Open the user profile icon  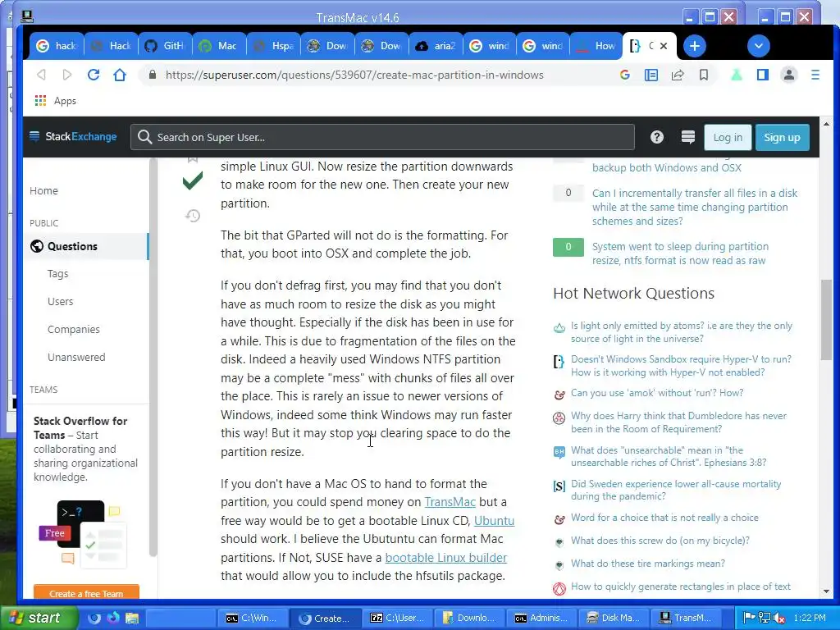click(789, 75)
